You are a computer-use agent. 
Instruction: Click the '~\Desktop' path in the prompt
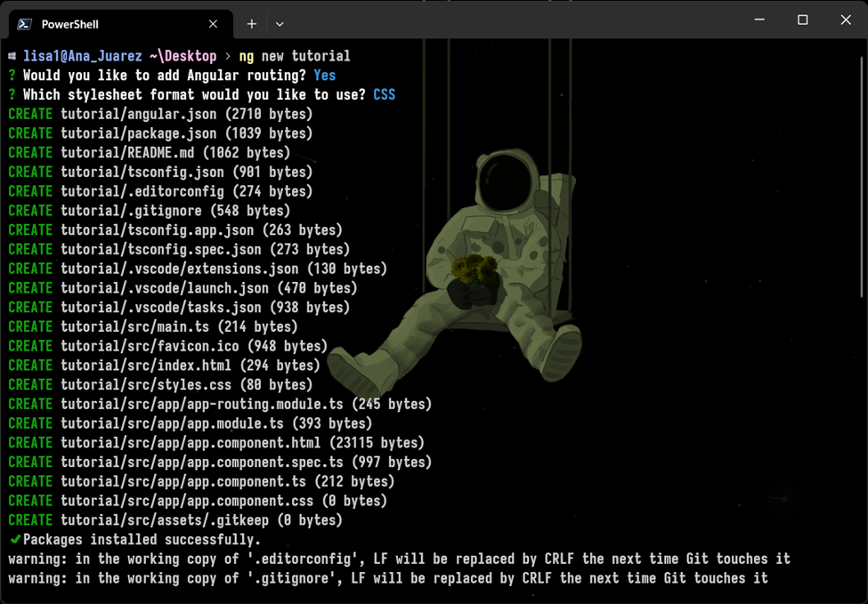tap(183, 56)
